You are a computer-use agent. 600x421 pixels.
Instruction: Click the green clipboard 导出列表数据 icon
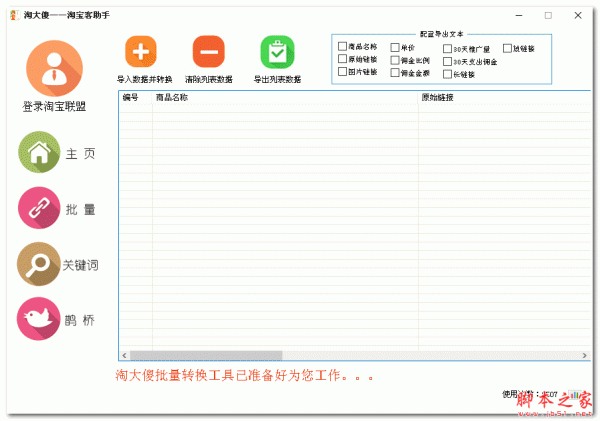tap(277, 52)
